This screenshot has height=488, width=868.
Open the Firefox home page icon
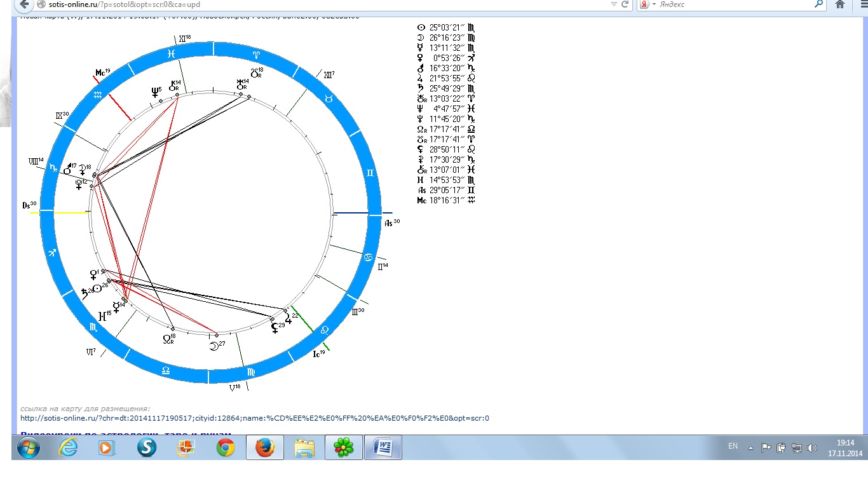[x=839, y=4]
